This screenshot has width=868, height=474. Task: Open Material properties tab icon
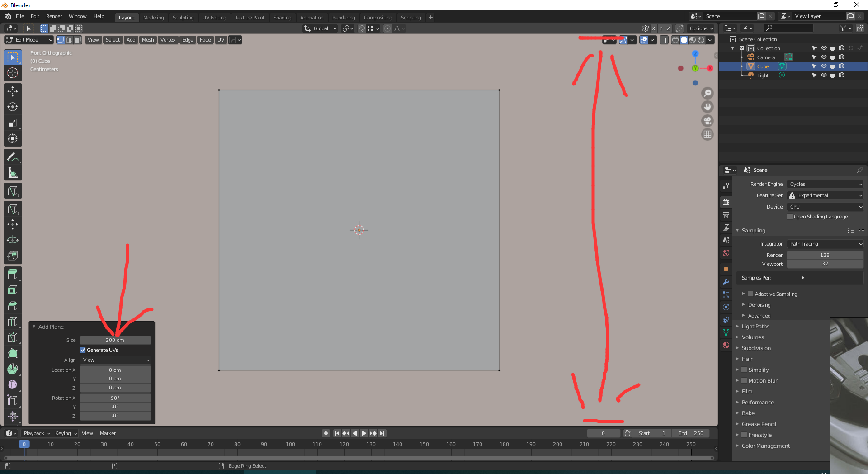726,345
